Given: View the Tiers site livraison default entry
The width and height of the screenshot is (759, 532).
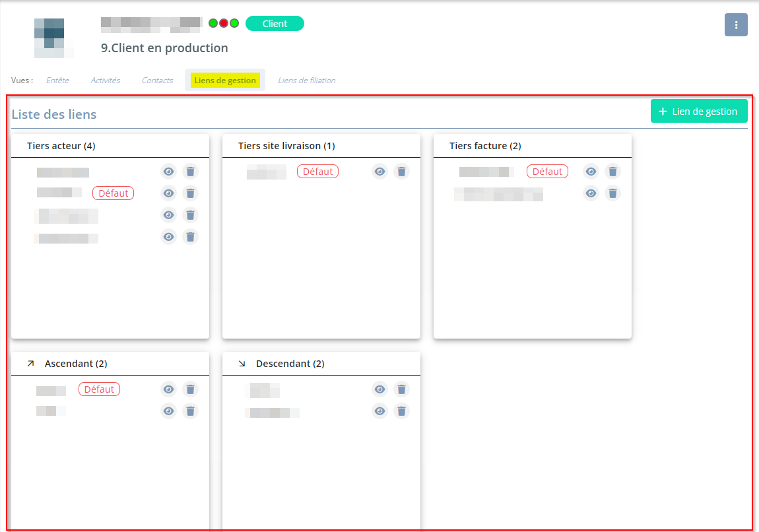Looking at the screenshot, I should tap(379, 172).
